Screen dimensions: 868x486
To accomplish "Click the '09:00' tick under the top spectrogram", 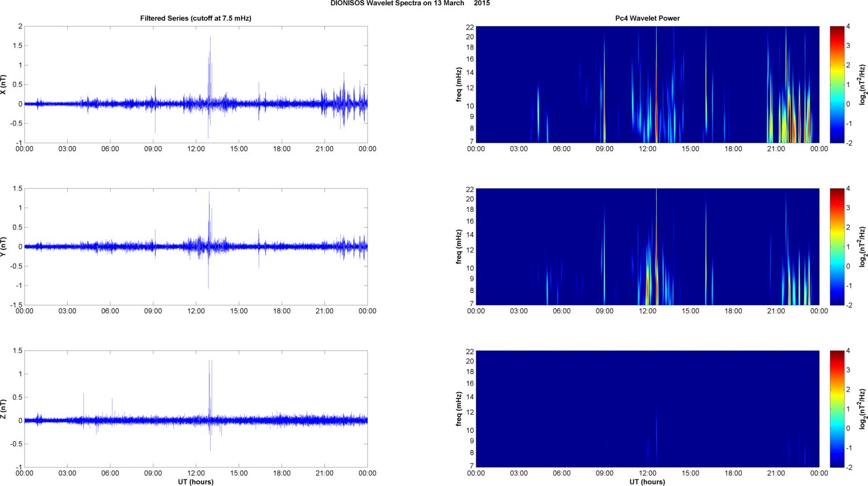I will coord(604,149).
